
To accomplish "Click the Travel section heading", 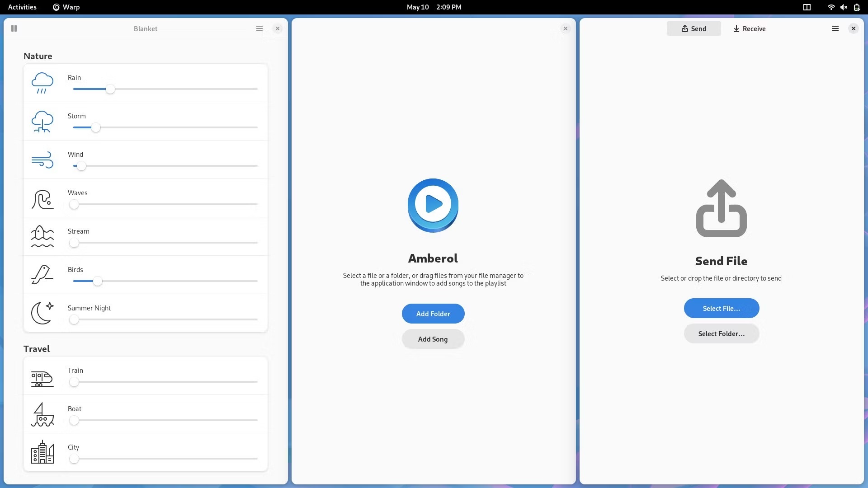I will pyautogui.click(x=37, y=349).
